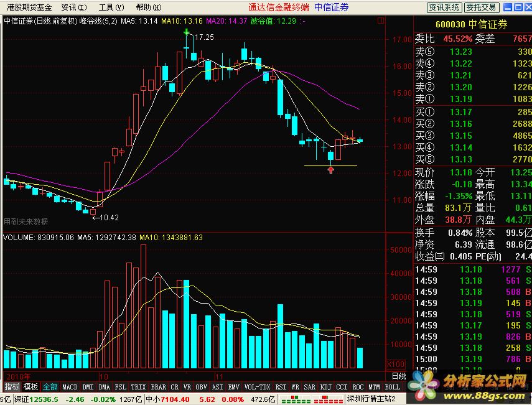Click the red up-arrow trough marker
Viewport: 532px width, 405px height.
coord(331,170)
